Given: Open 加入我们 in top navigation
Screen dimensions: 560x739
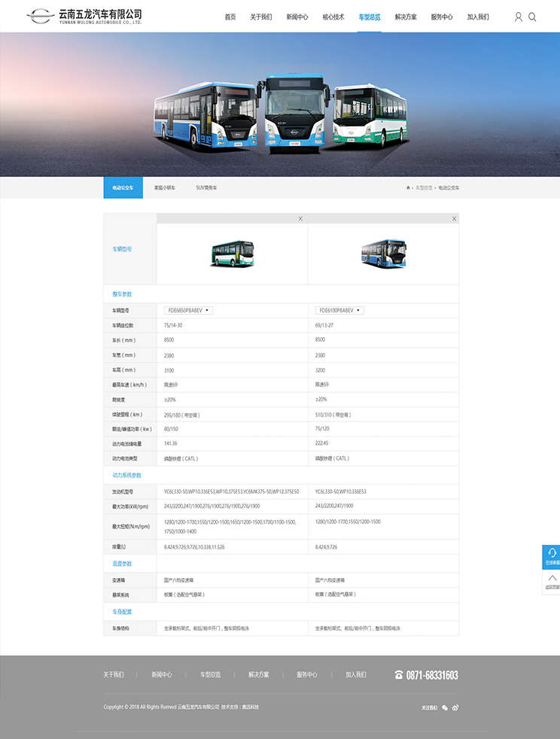Looking at the screenshot, I should [478, 17].
